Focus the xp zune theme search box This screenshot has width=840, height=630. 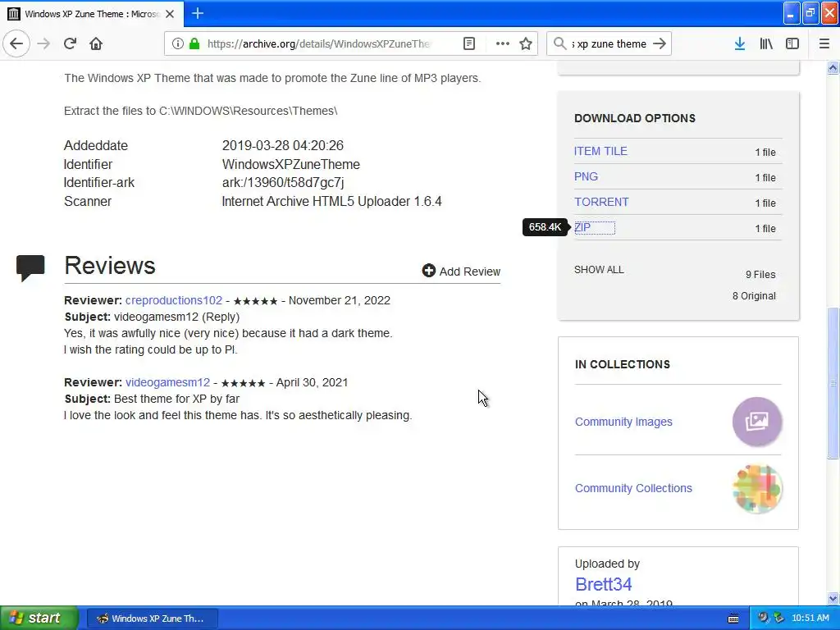coord(609,44)
